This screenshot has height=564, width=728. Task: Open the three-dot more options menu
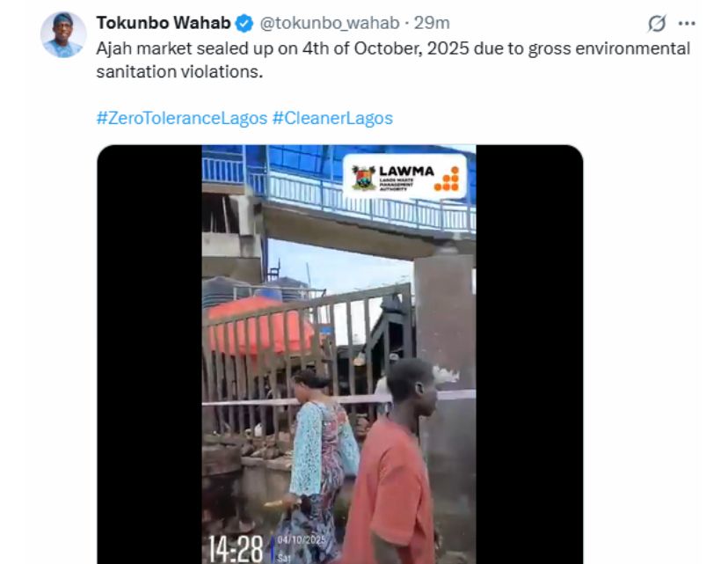click(x=687, y=23)
